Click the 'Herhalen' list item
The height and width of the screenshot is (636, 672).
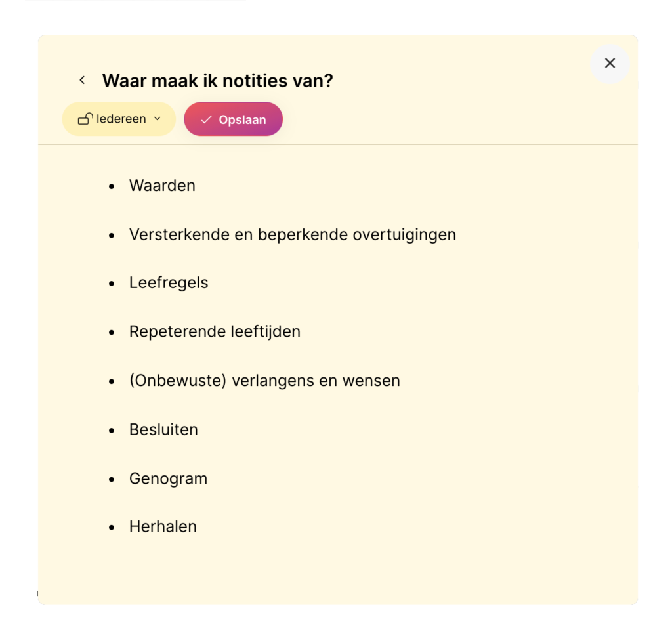point(163,526)
